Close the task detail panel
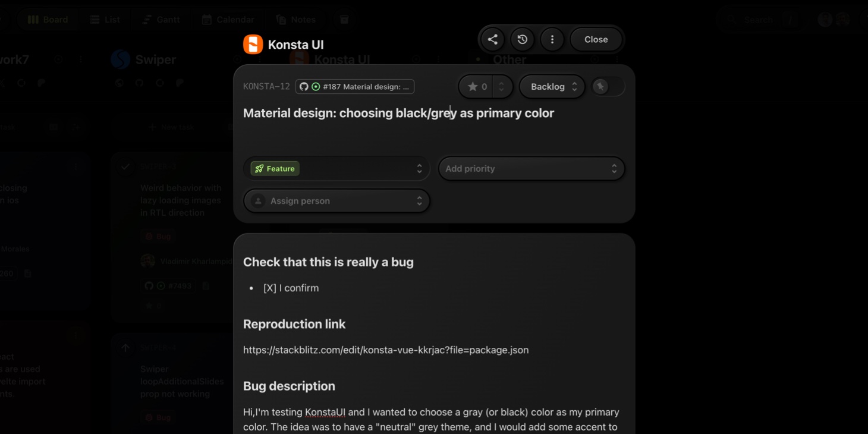The width and height of the screenshot is (868, 434). click(x=596, y=39)
